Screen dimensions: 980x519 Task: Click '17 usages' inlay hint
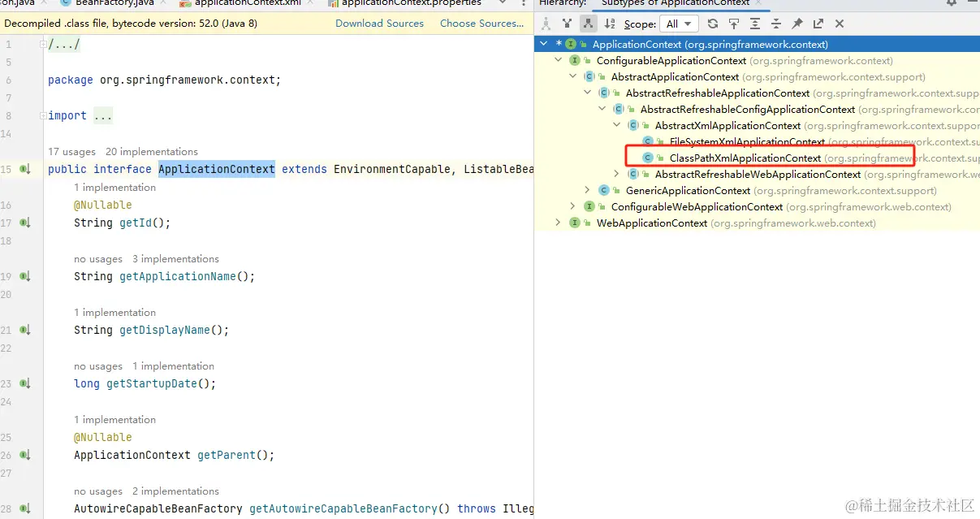pos(71,152)
